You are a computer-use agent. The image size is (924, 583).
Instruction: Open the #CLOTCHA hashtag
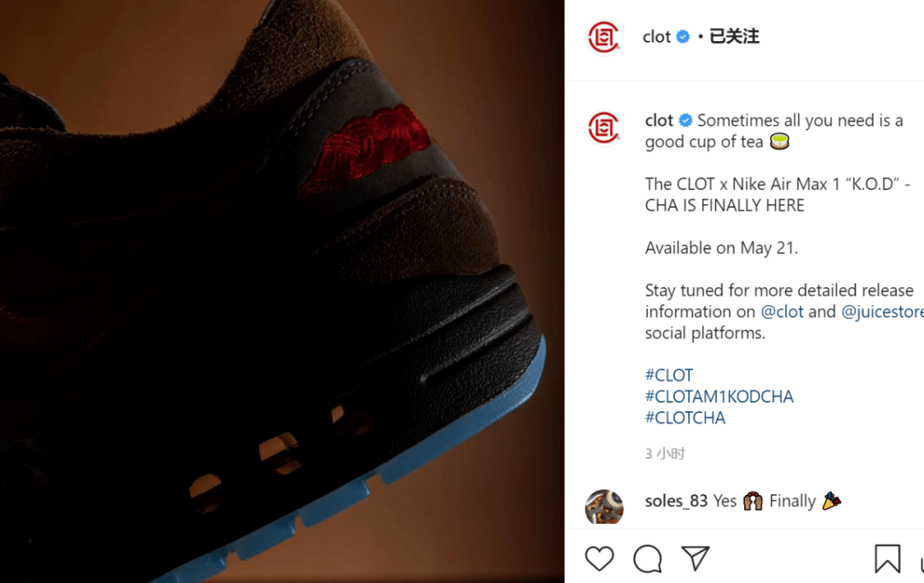pyautogui.click(x=684, y=417)
